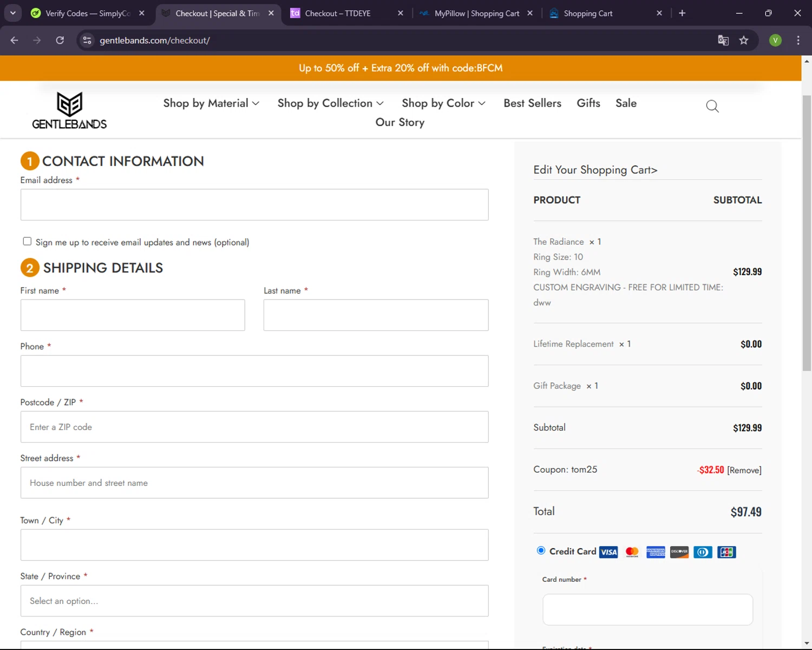Focus the Email address field
The image size is (812, 650).
click(x=254, y=205)
